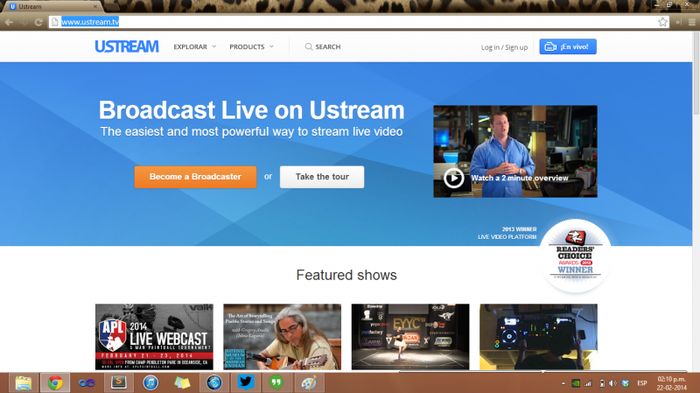Close the Ustream browser tab

coord(95,7)
